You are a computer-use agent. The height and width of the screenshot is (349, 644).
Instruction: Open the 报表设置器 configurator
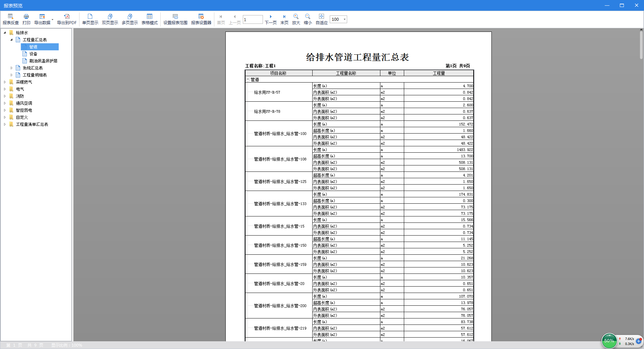click(201, 19)
